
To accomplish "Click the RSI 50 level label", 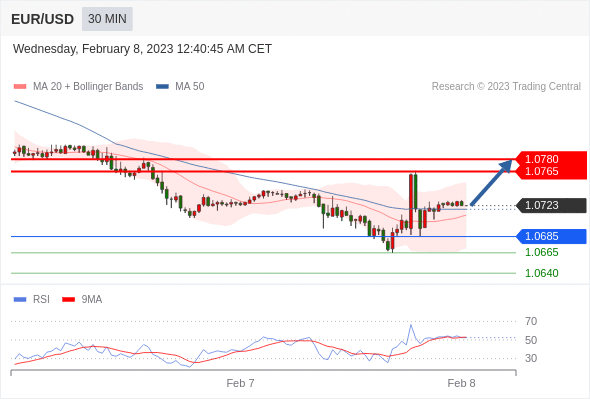I will [531, 340].
